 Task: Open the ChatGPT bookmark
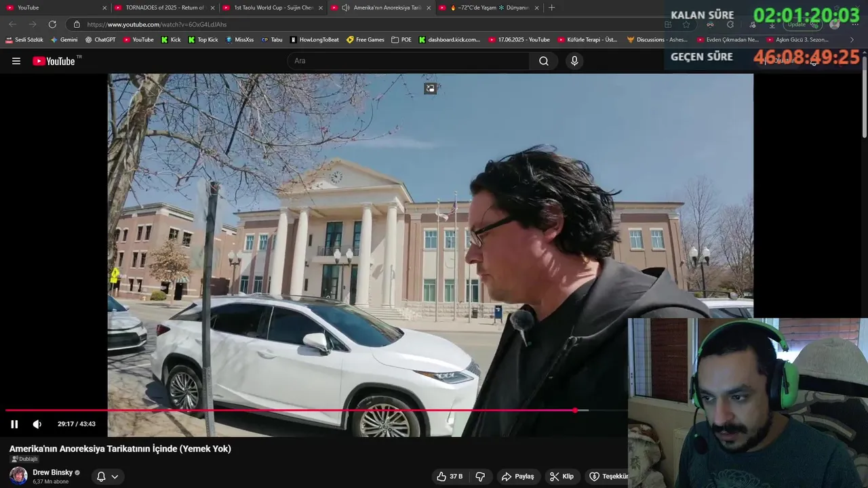(x=100, y=39)
